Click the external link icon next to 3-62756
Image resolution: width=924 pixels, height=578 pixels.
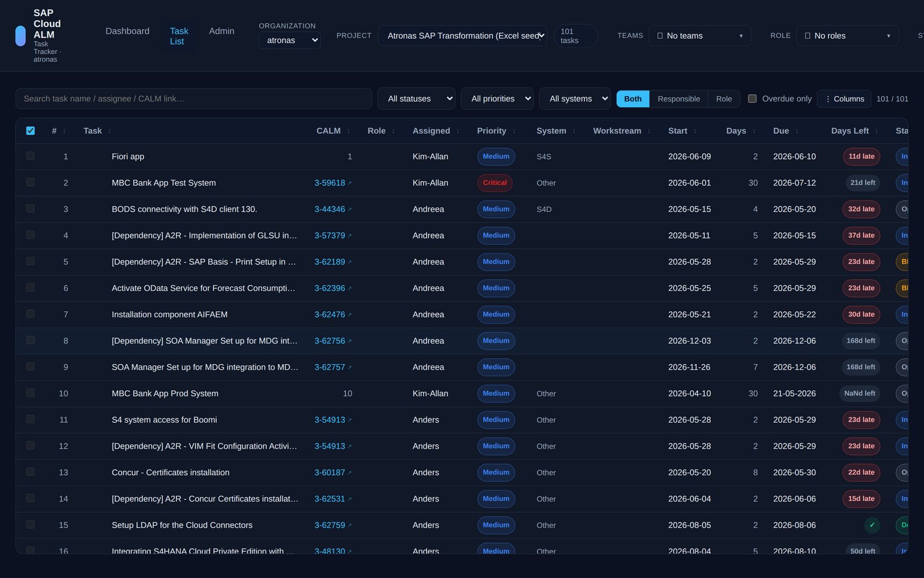click(x=350, y=341)
